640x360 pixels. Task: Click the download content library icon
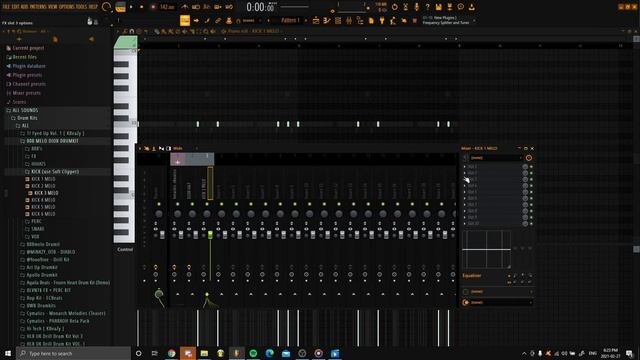point(471,7)
